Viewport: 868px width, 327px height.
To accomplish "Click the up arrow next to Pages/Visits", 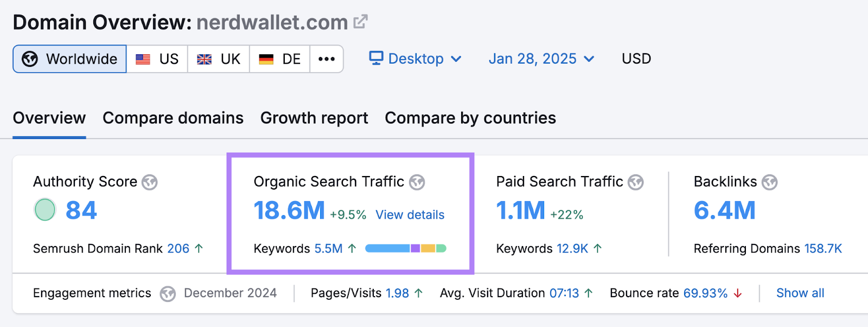I will tap(418, 293).
